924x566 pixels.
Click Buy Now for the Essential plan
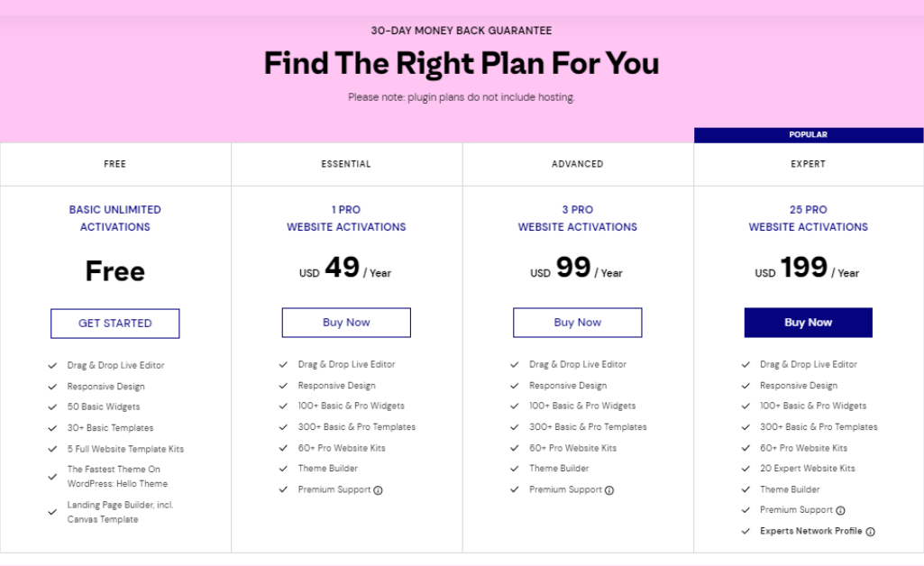coord(346,323)
